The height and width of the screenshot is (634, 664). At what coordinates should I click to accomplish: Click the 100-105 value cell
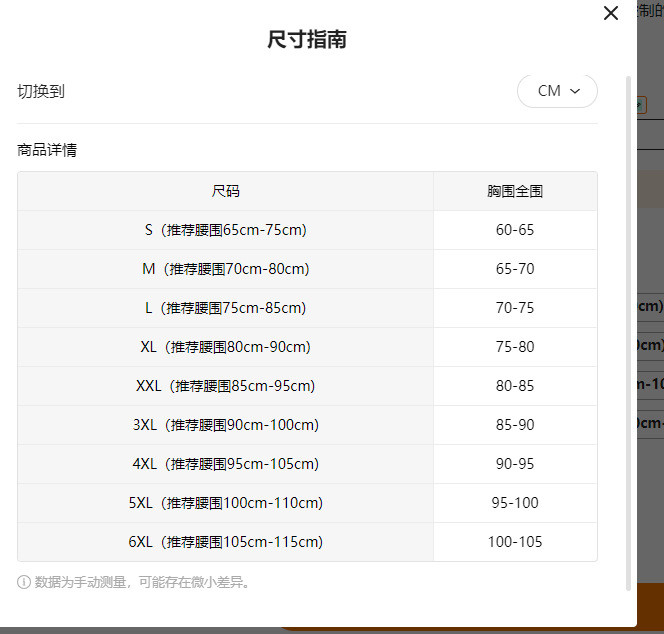coord(515,542)
